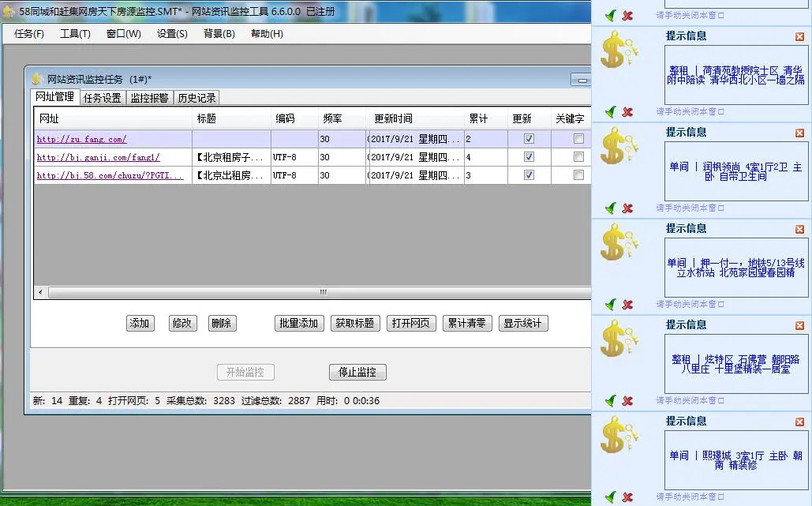Image resolution: width=812 pixels, height=506 pixels.
Task: Check 关键字 checkbox for zu.fang.com row
Action: [x=578, y=138]
